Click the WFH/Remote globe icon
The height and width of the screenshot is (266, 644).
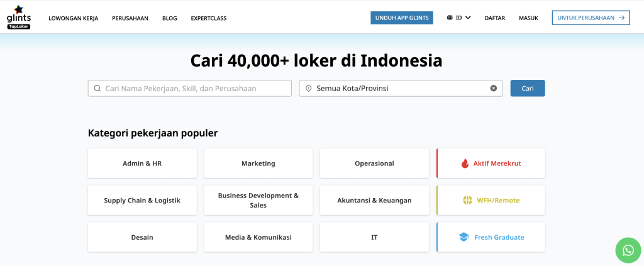point(467,201)
